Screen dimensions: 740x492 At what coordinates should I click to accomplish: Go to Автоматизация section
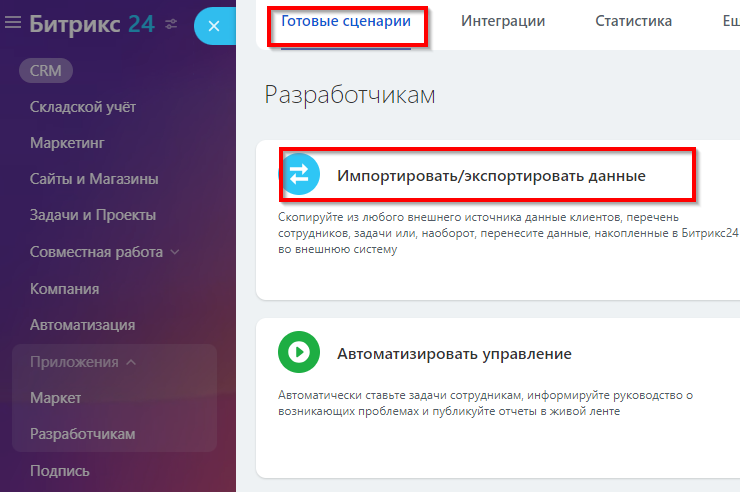[x=83, y=325]
